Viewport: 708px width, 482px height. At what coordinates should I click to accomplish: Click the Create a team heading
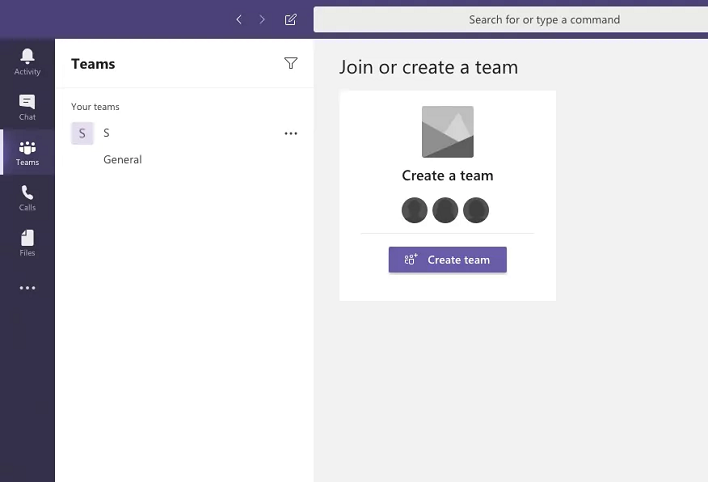click(x=447, y=176)
